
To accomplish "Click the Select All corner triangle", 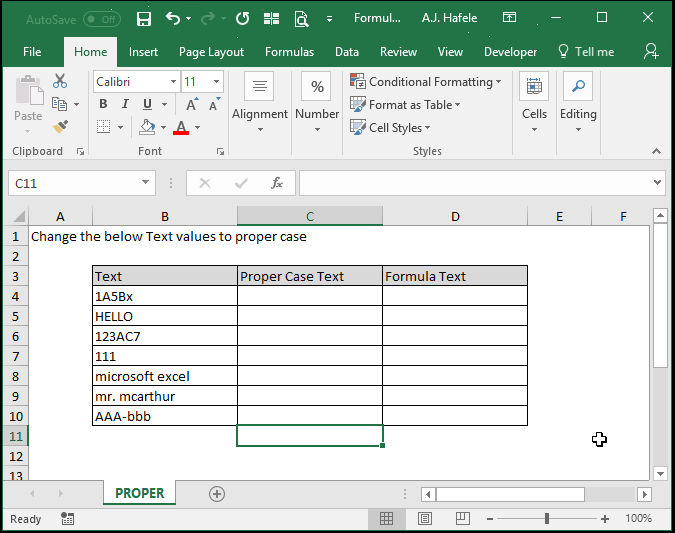I will 19,216.
